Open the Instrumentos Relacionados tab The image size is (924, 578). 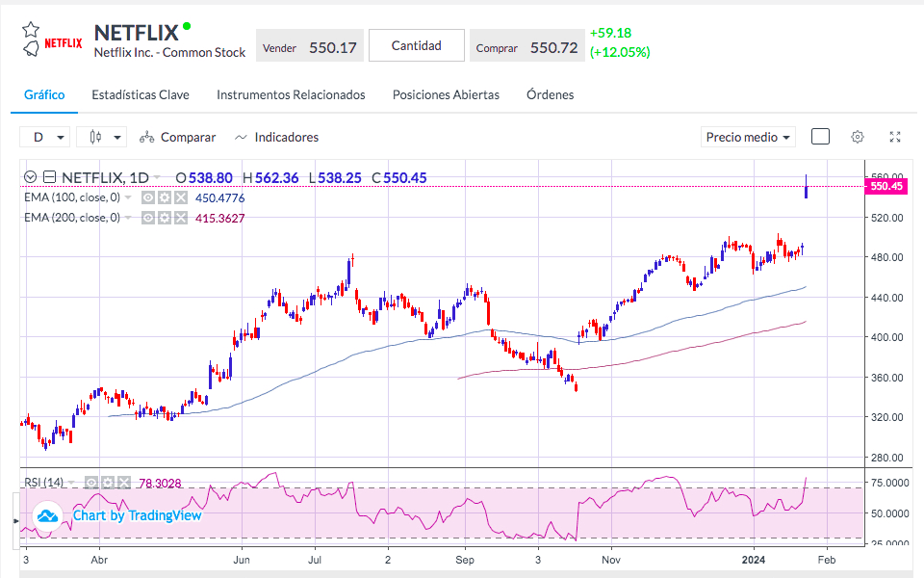coord(291,95)
